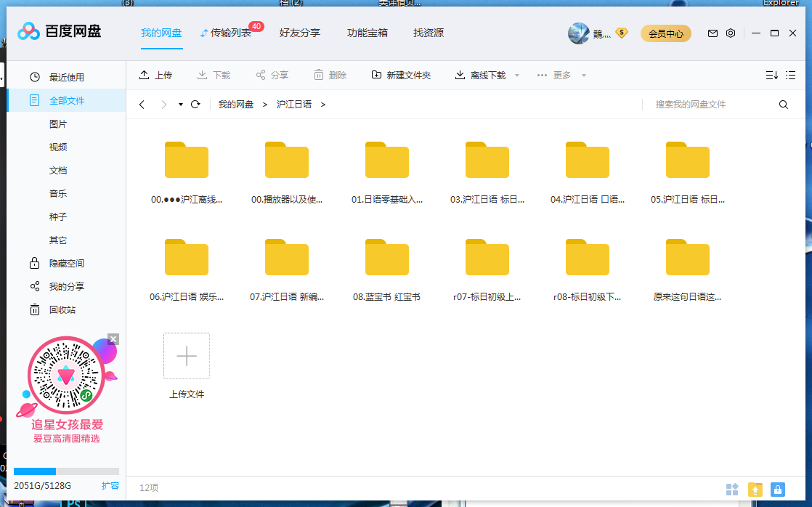Click 我的网盘 in the breadcrumb path

pos(235,105)
